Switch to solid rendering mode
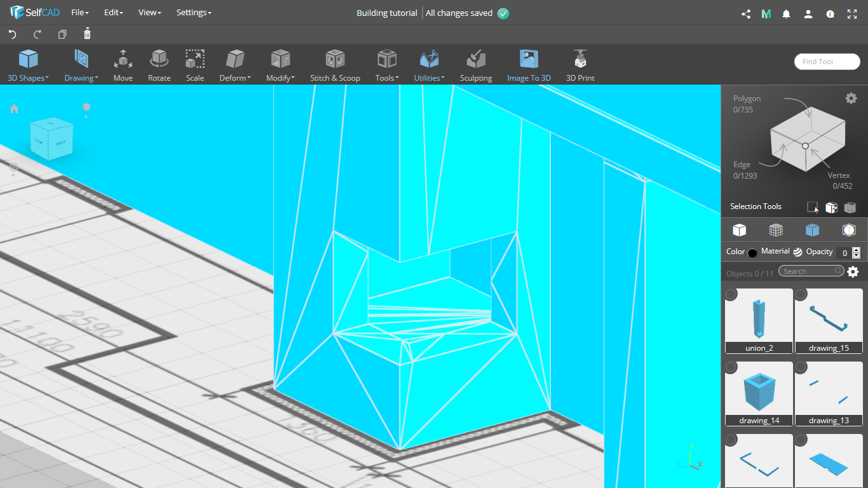The width and height of the screenshot is (868, 488). coord(739,229)
